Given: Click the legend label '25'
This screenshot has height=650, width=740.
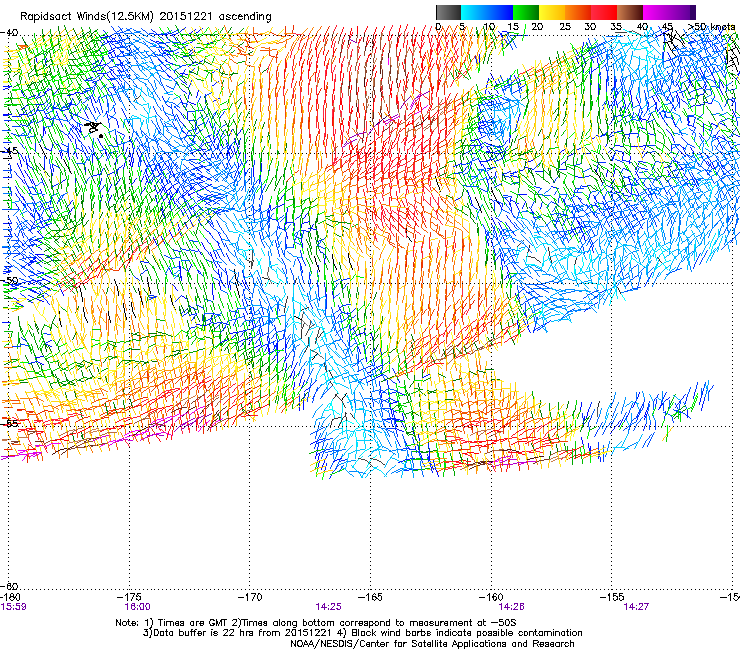Looking at the screenshot, I should tap(565, 27).
